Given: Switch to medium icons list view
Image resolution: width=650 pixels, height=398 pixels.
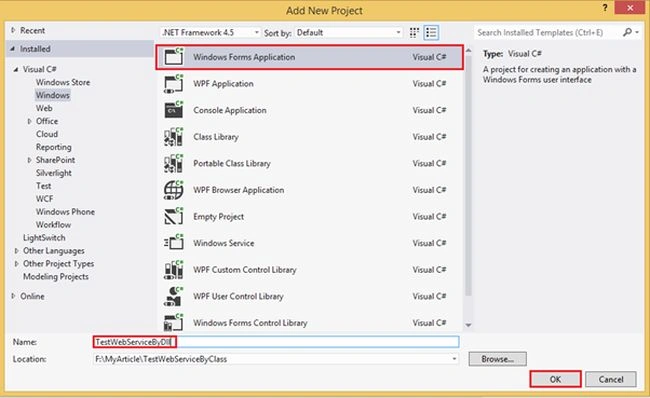Looking at the screenshot, I should tap(431, 32).
